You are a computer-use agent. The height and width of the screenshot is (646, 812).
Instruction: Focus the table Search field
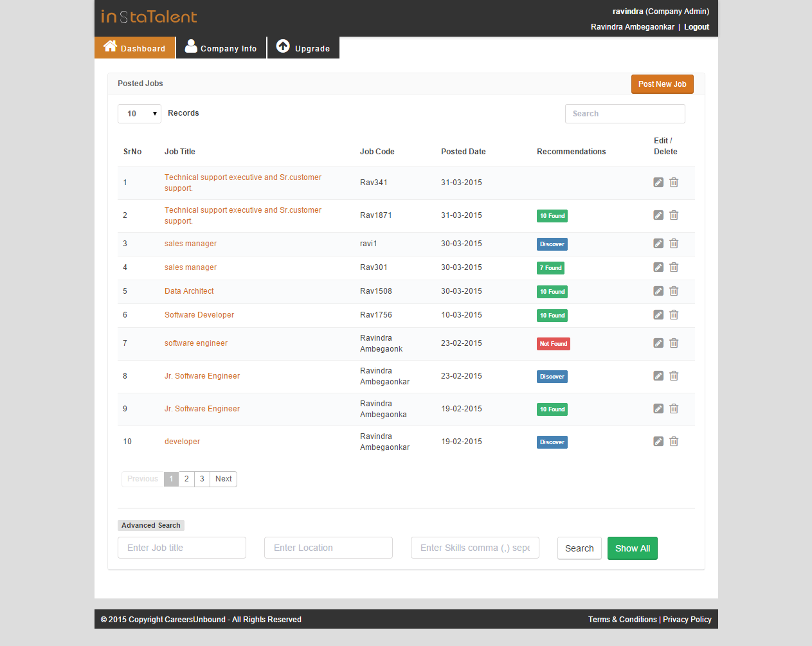tap(625, 114)
